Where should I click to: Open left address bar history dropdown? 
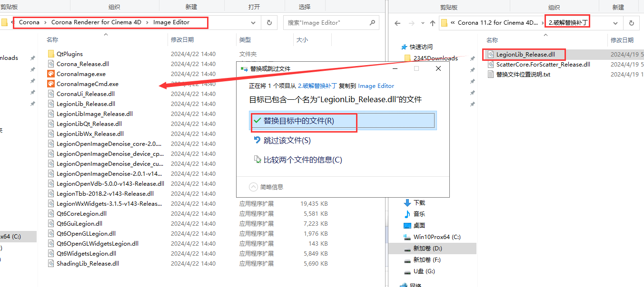(x=253, y=22)
